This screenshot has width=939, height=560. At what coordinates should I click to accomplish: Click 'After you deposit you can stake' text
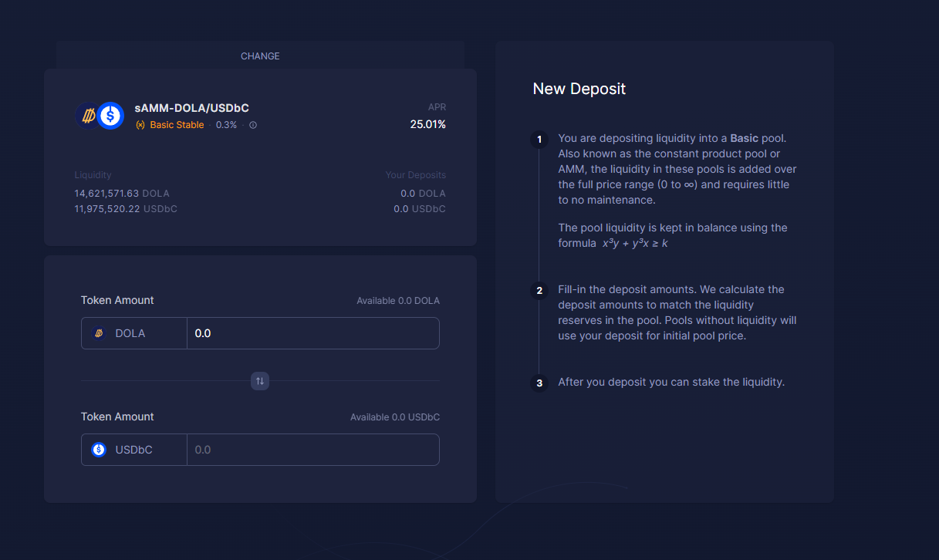tap(671, 382)
